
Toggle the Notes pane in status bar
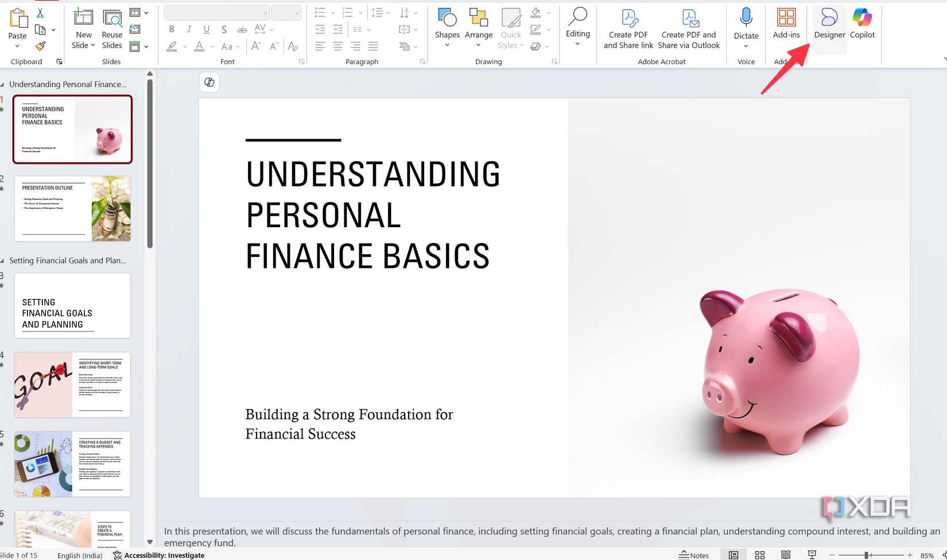[694, 555]
